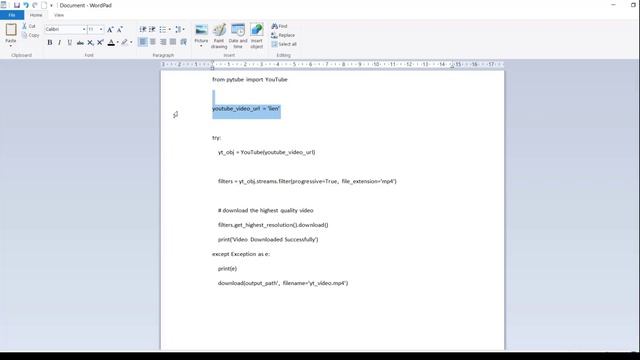Viewport: 640px width, 360px height.
Task: Click the '# download the highest quality video' line
Action: point(266,211)
